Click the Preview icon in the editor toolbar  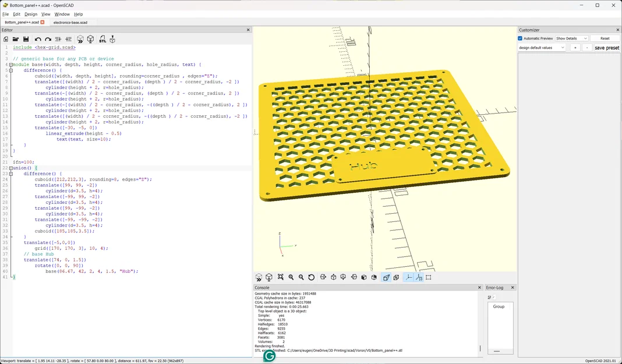(80, 39)
